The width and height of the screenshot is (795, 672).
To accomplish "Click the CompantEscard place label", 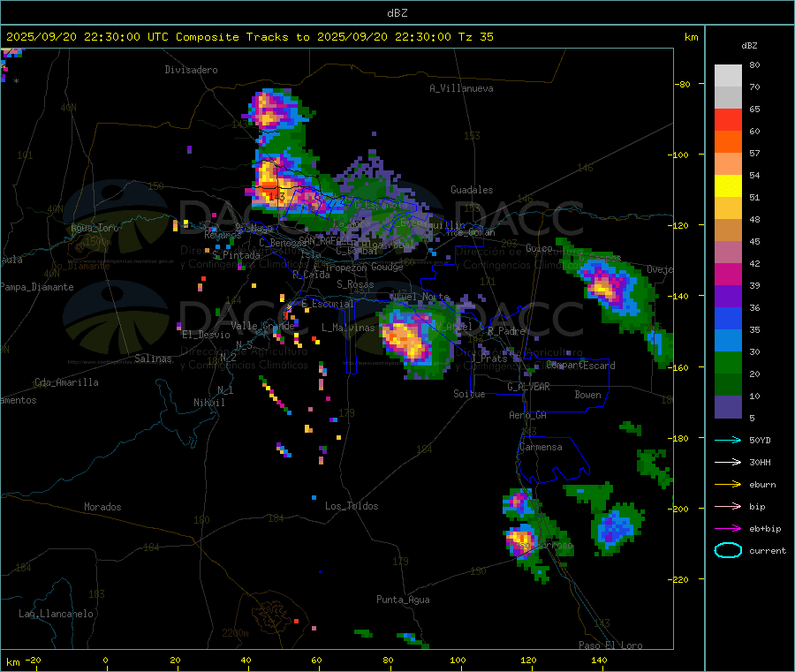I will pyautogui.click(x=581, y=365).
